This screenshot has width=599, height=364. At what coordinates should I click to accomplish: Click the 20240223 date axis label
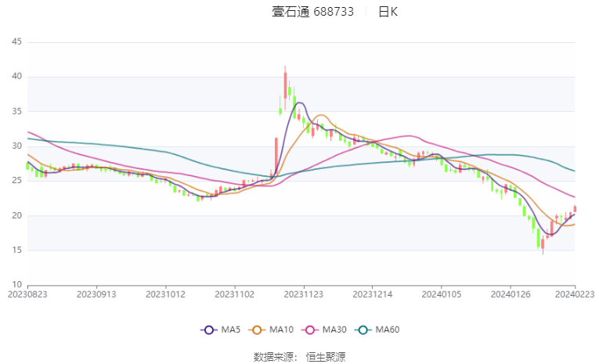(575, 294)
